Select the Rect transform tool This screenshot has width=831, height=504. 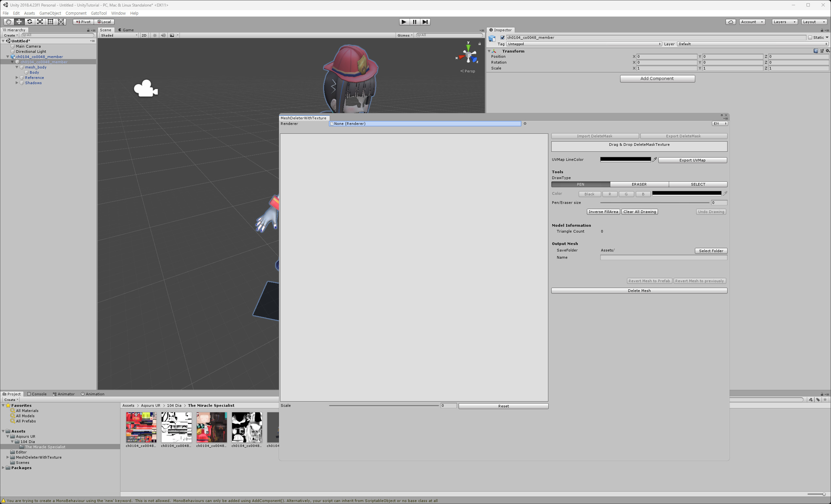(50, 22)
